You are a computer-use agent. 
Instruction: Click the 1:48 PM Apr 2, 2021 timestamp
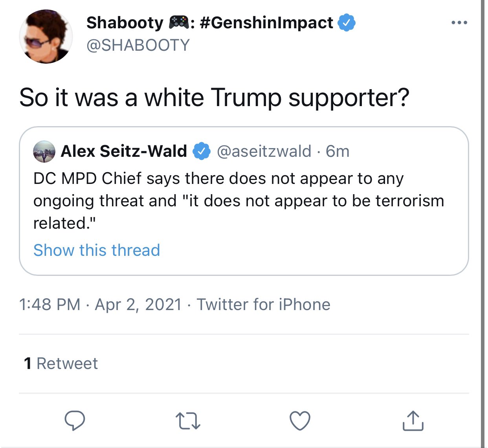[100, 305]
